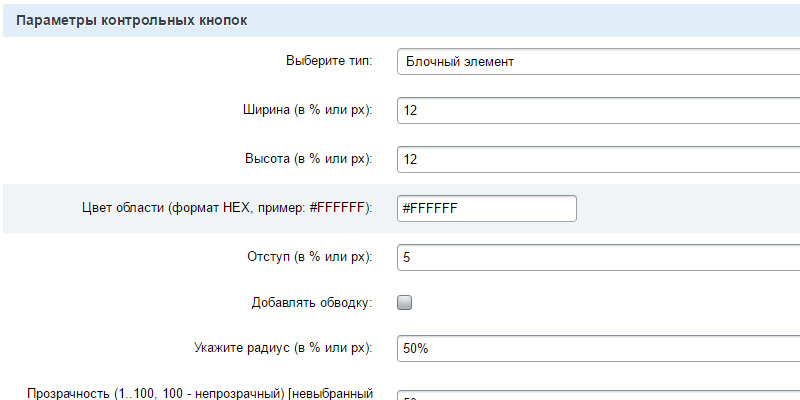The image size is (800, 400).
Task: Click the Добавлять обводку label
Action: pyautogui.click(x=314, y=302)
